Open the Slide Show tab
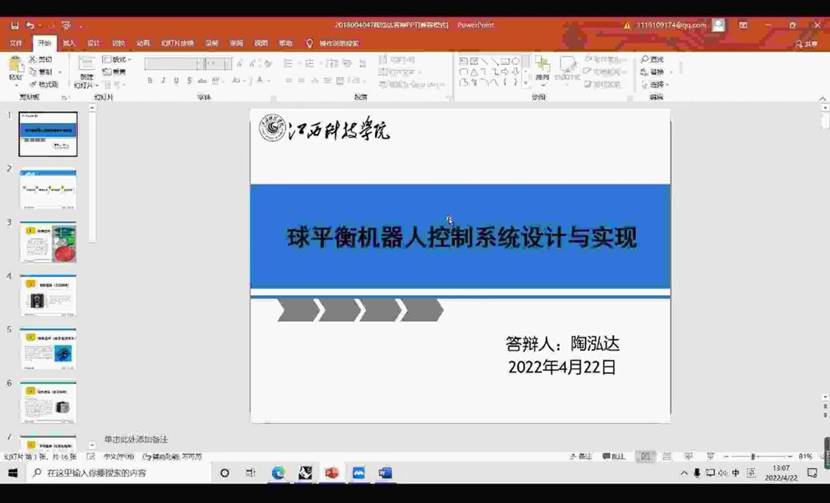 coord(177,43)
